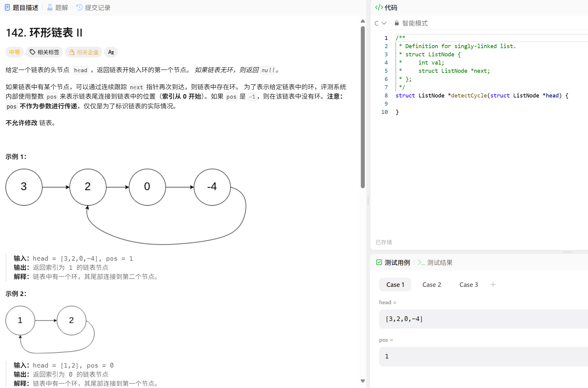Switch to the 题解 tab
The width and height of the screenshot is (588, 388).
pyautogui.click(x=58, y=8)
